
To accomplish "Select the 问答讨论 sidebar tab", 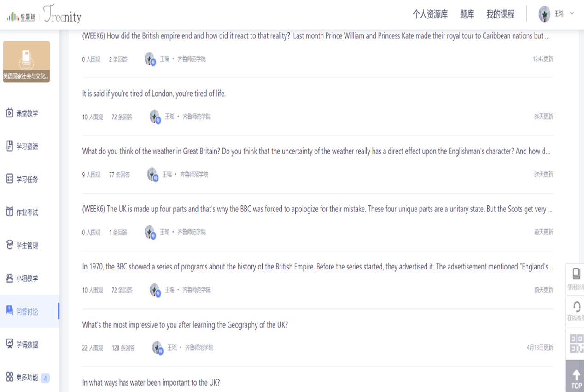I will pyautogui.click(x=27, y=311).
